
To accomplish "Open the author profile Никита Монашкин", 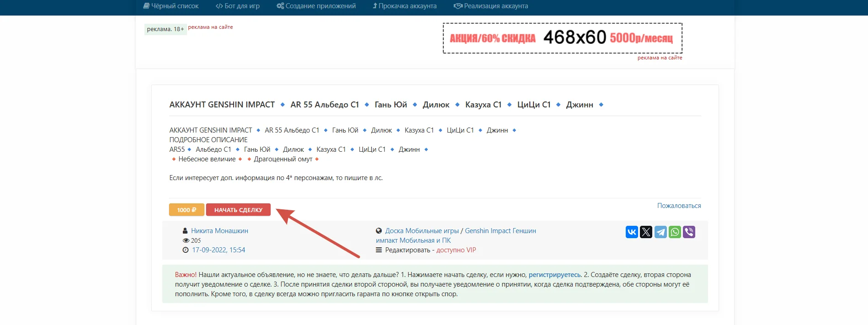I will (x=219, y=231).
